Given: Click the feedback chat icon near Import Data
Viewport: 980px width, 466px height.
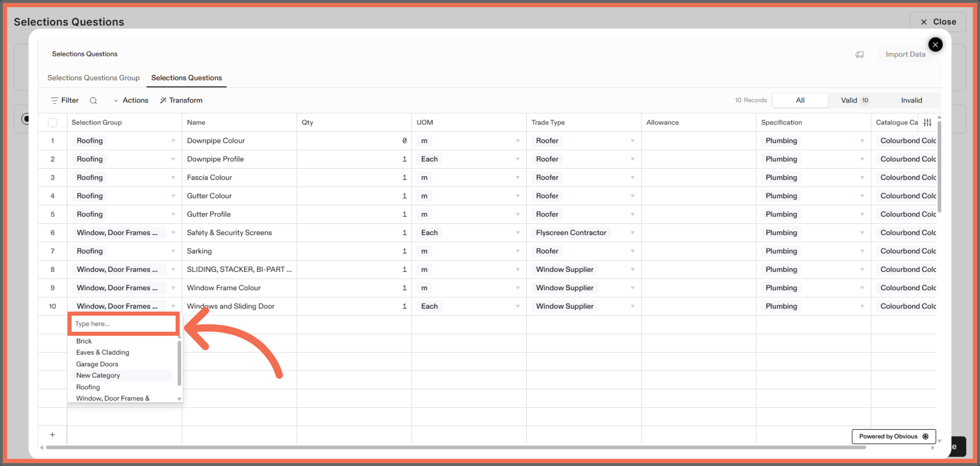Looking at the screenshot, I should pyautogui.click(x=860, y=54).
